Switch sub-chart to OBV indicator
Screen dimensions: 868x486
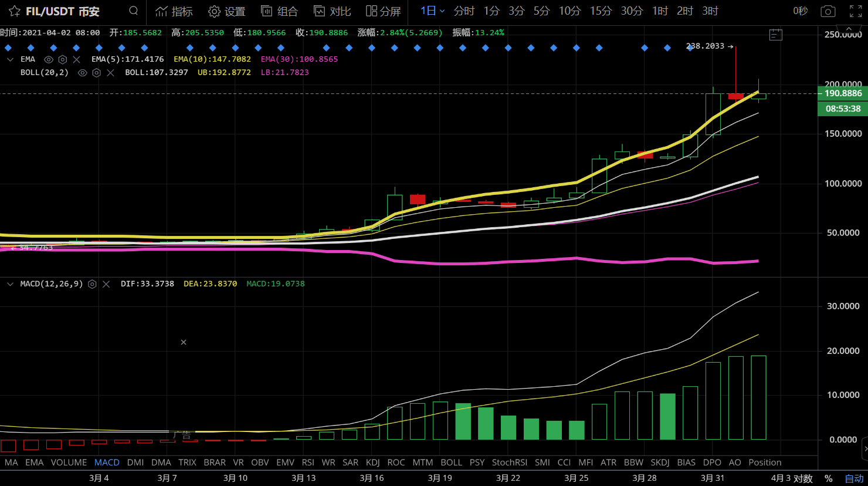pos(260,463)
